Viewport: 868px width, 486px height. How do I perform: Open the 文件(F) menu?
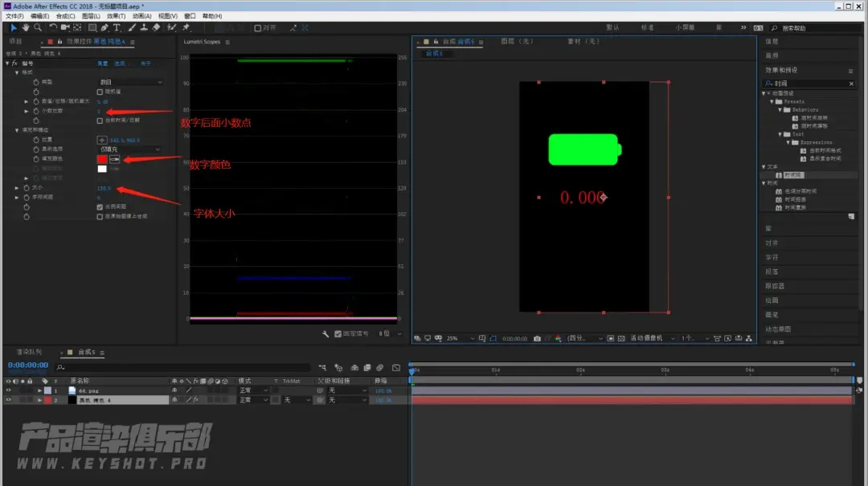[15, 16]
